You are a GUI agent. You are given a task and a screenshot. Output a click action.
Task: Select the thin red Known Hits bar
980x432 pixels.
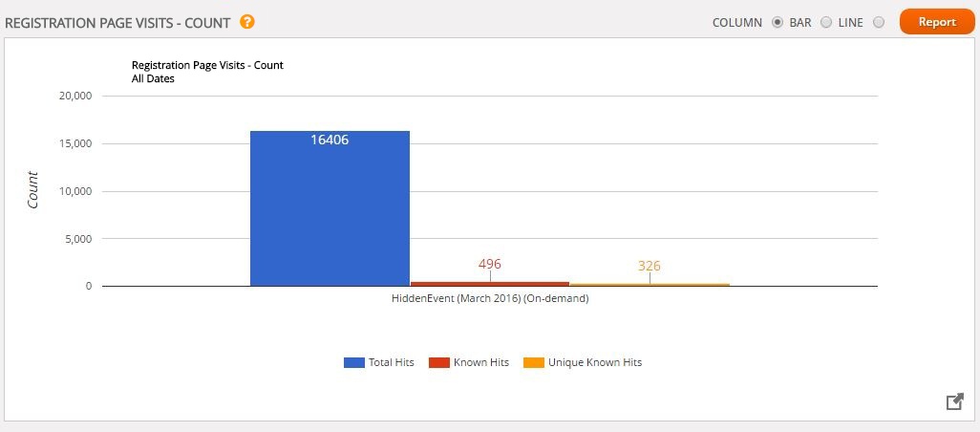click(490, 284)
